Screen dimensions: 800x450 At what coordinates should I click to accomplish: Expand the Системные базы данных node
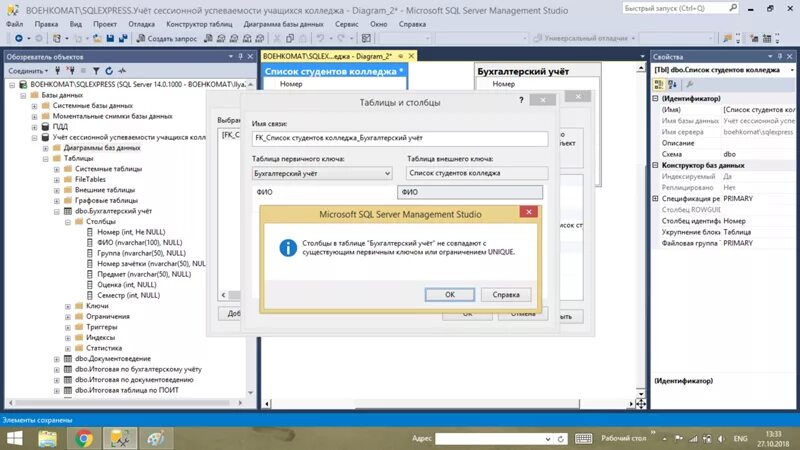pyautogui.click(x=34, y=106)
